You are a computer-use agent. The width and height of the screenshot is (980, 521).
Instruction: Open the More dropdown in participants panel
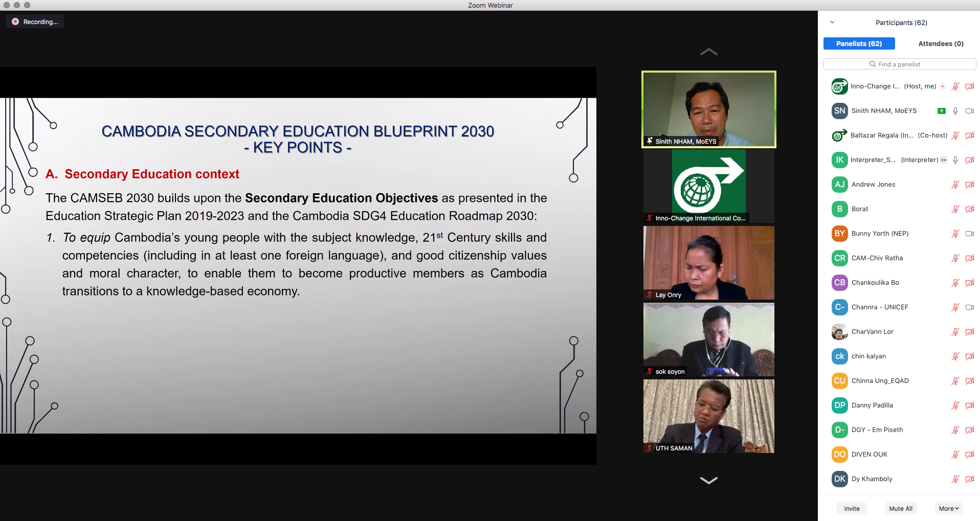(x=949, y=508)
